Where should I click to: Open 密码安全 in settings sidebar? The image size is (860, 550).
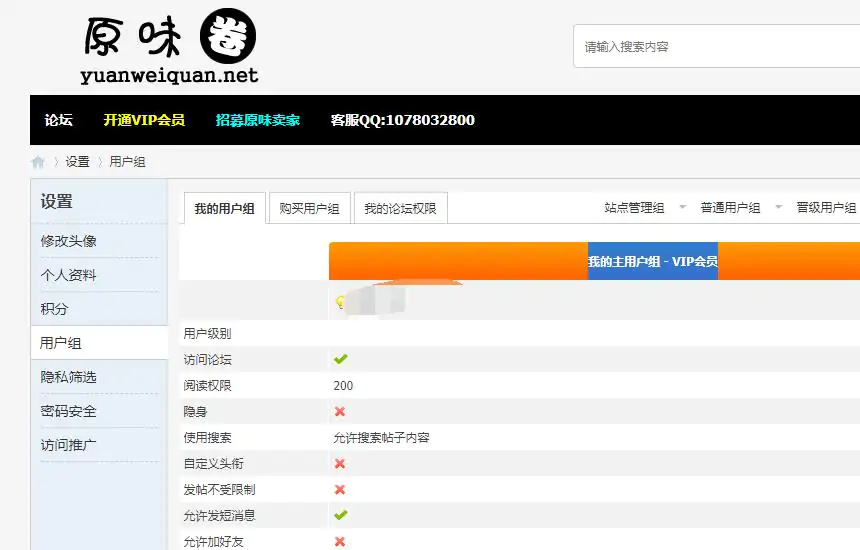pos(68,411)
